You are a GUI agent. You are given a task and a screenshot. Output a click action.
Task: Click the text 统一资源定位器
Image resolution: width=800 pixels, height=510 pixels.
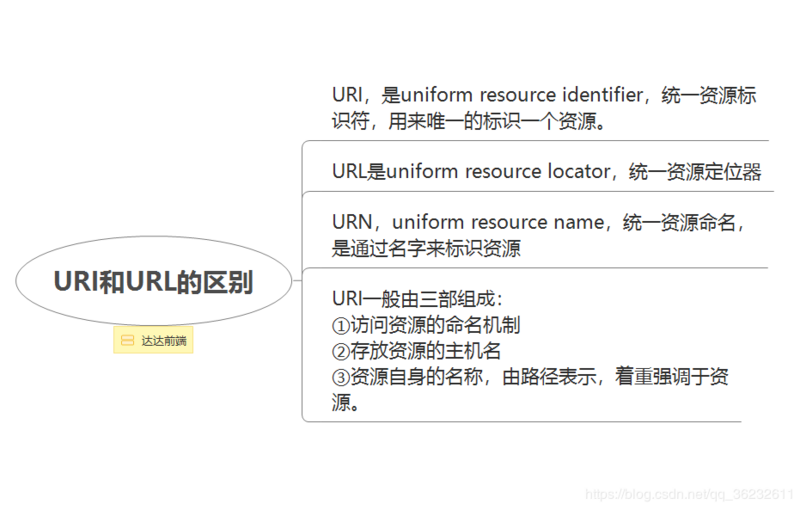[695, 172]
